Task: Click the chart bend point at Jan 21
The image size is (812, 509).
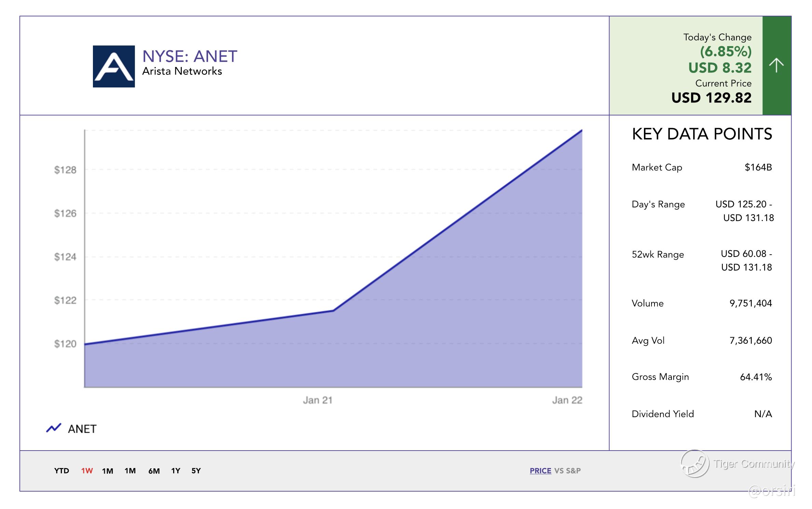Action: (x=333, y=311)
